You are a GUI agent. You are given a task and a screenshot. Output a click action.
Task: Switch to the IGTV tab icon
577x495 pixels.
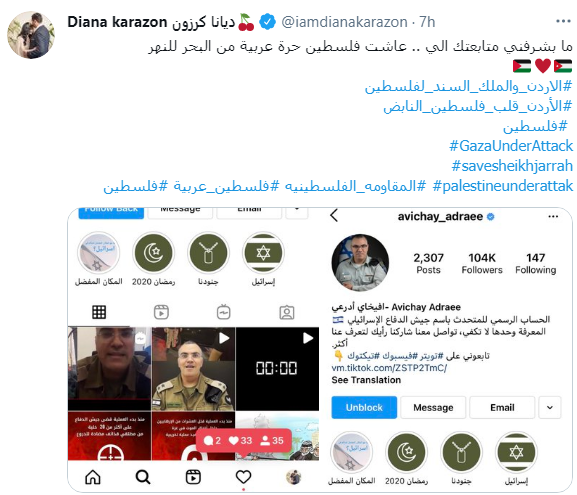tap(224, 312)
